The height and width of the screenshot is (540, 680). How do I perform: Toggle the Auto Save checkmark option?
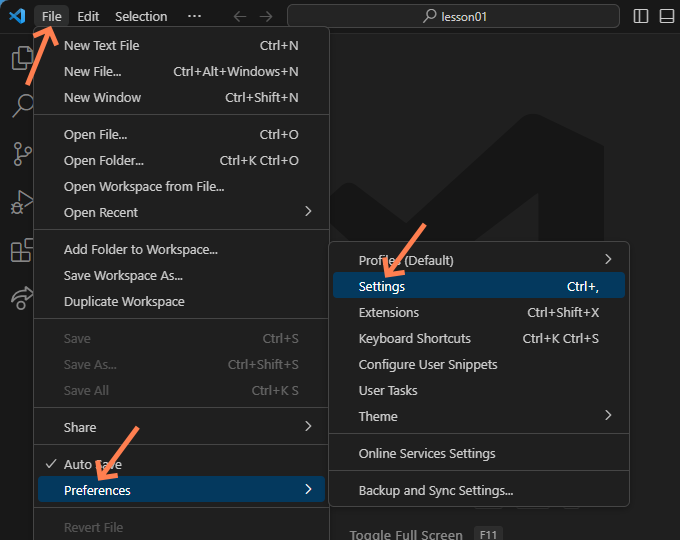[x=181, y=464]
